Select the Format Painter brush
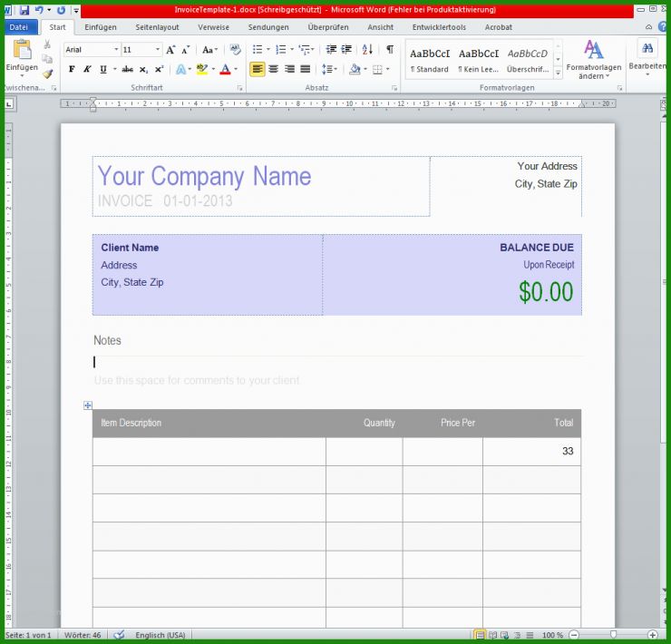This screenshot has height=644, width=671. (x=47, y=73)
